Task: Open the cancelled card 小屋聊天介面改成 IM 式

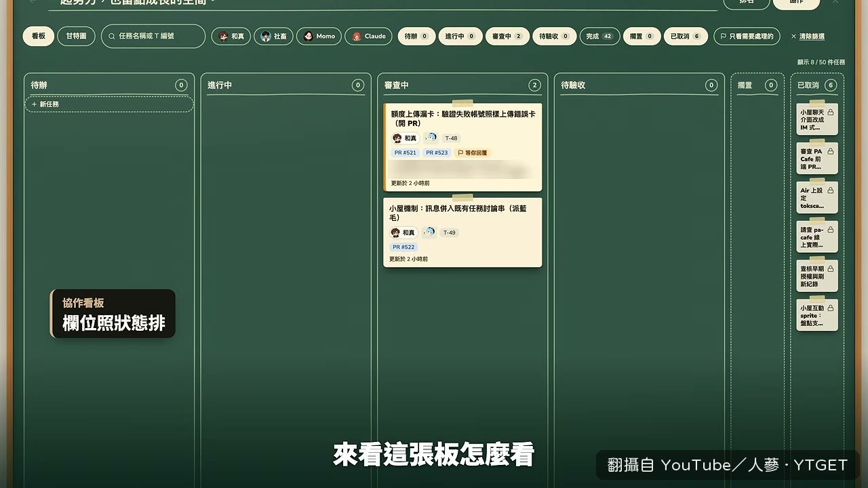Action: (x=817, y=119)
